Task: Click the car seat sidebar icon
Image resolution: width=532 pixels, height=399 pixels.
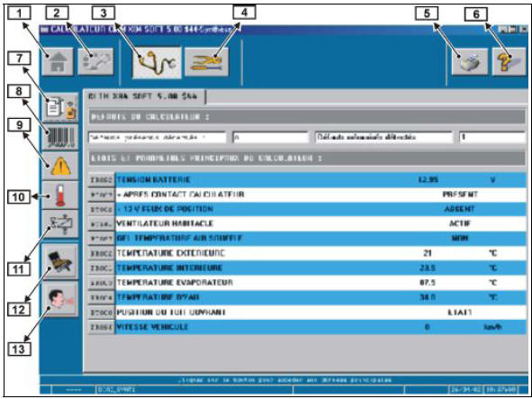Action: coord(60,261)
